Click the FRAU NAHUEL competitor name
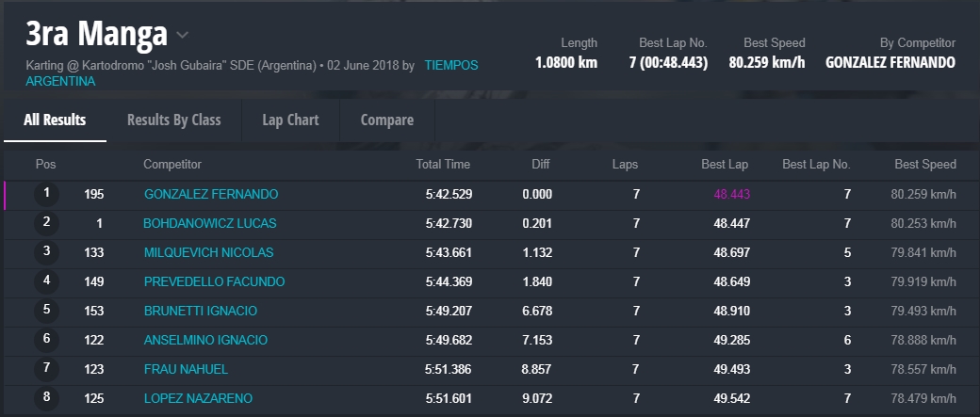Viewport: 980px width, 417px height. tap(186, 369)
